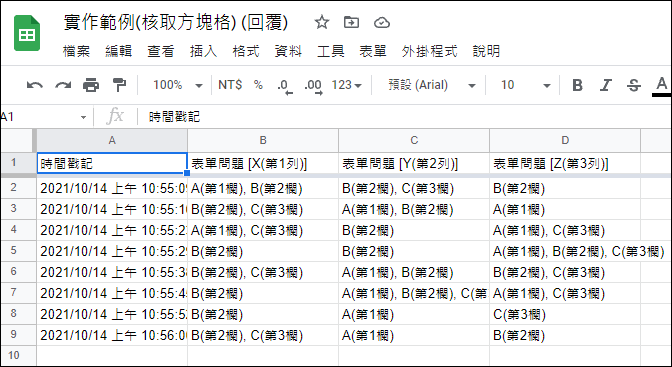Select row 1 header
The height and width of the screenshot is (367, 672).
point(17,163)
